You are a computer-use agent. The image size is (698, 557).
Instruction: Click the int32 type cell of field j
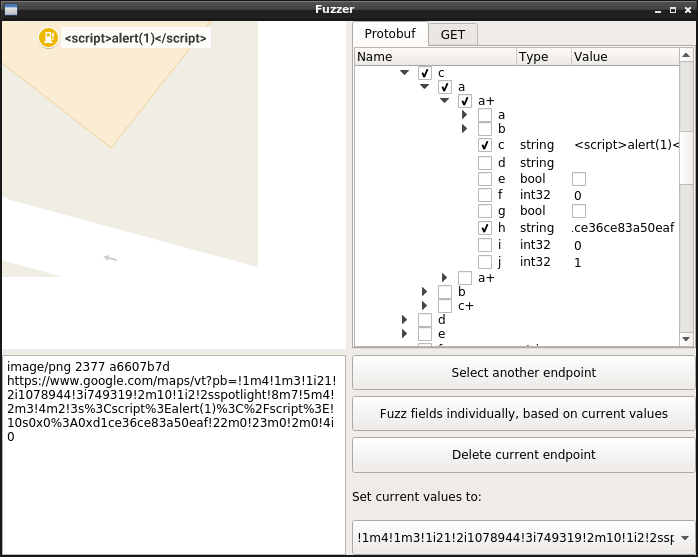tap(535, 262)
